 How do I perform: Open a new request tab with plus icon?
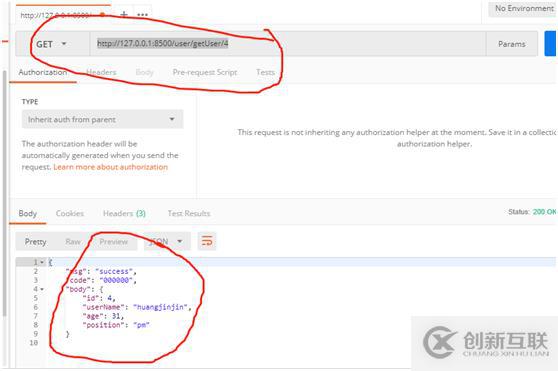(x=124, y=15)
